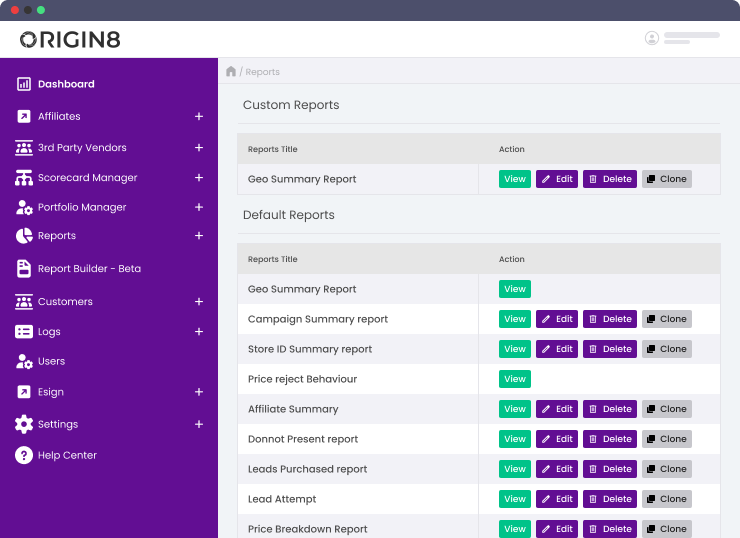
Task: Delete the custom Geo Summary Report
Action: 610,179
